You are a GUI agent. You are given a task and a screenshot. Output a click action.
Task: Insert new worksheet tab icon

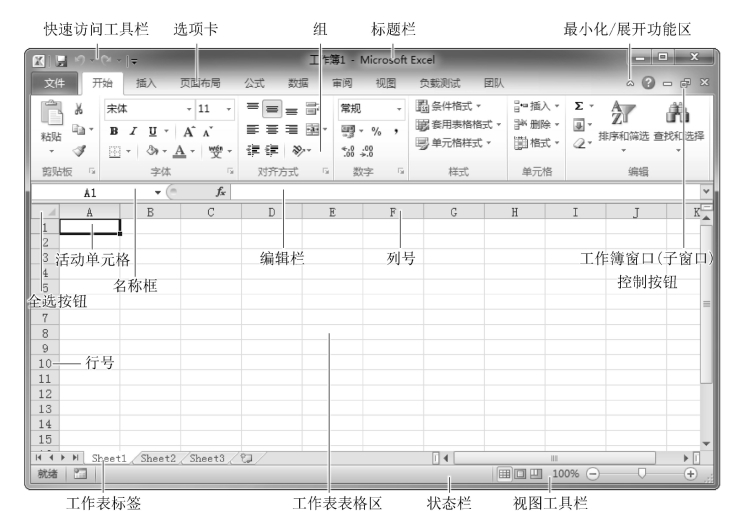click(x=247, y=458)
